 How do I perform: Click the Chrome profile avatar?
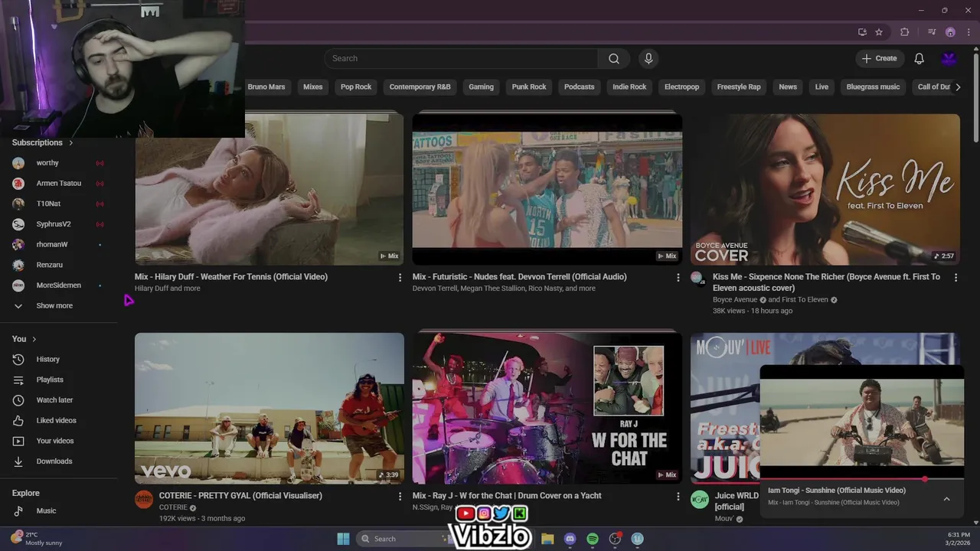click(x=950, y=32)
